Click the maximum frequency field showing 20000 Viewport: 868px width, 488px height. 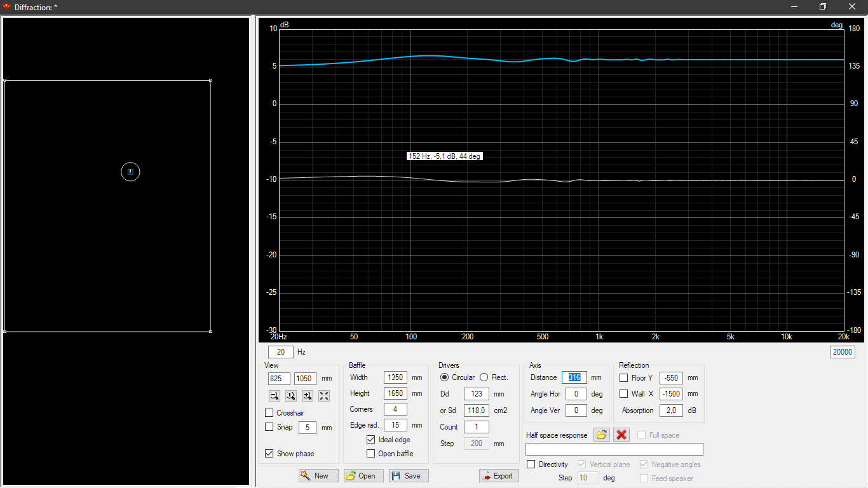tap(843, 352)
